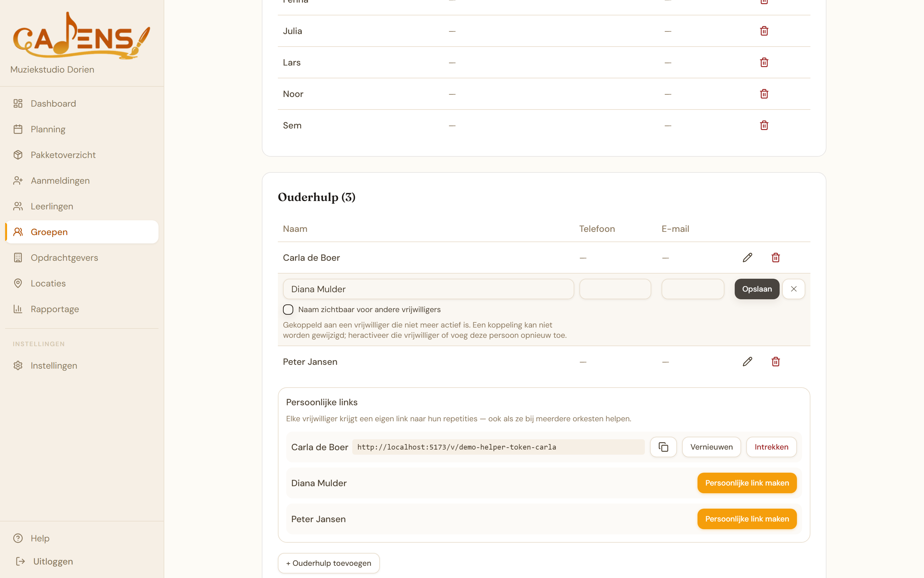Open Instellingen in the sidebar
Image resolution: width=924 pixels, height=578 pixels.
click(82, 365)
